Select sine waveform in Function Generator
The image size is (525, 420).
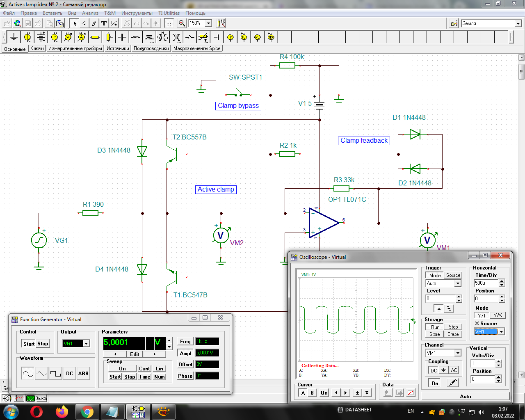[27, 374]
